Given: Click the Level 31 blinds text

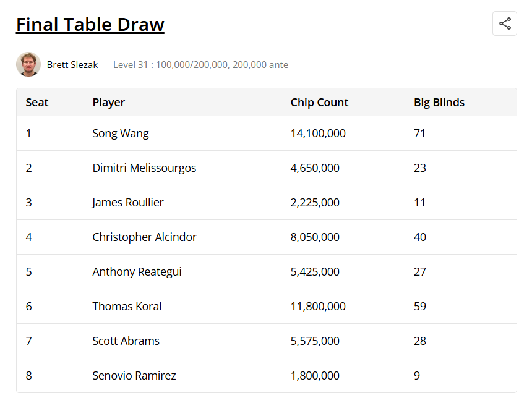Looking at the screenshot, I should click(200, 64).
